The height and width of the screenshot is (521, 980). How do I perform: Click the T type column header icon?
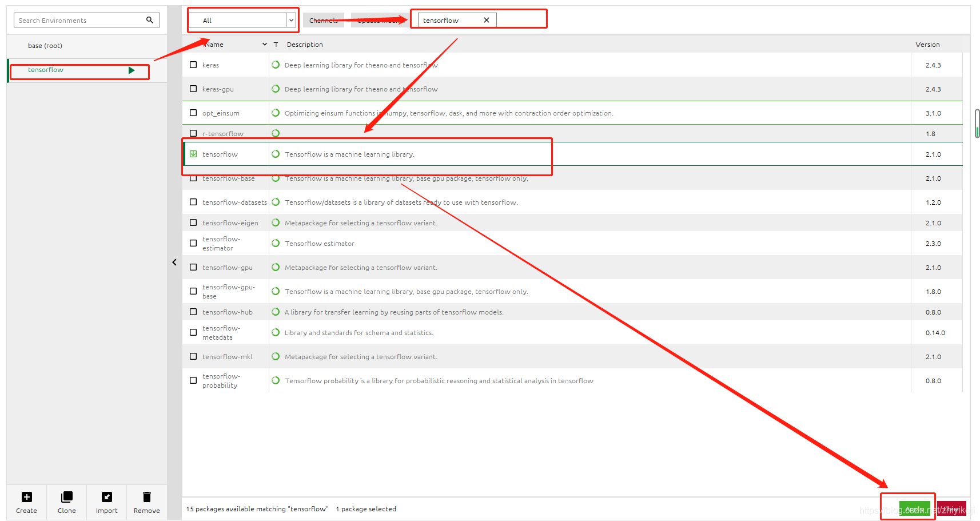click(x=276, y=45)
